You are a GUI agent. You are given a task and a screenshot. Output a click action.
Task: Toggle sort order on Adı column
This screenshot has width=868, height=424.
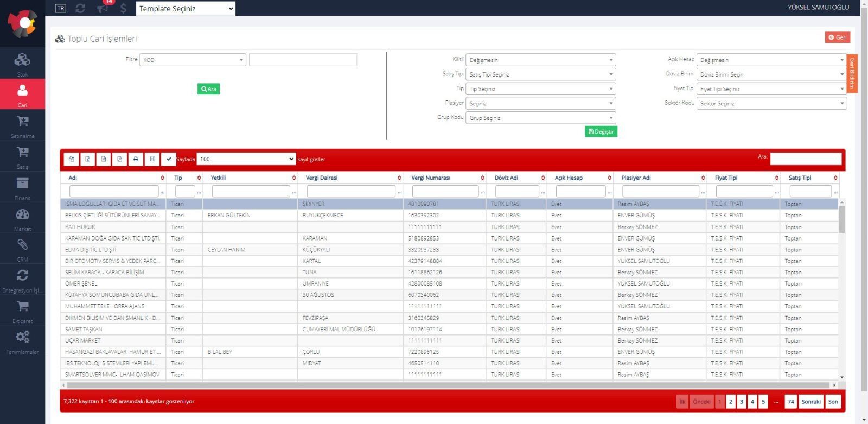click(162, 178)
